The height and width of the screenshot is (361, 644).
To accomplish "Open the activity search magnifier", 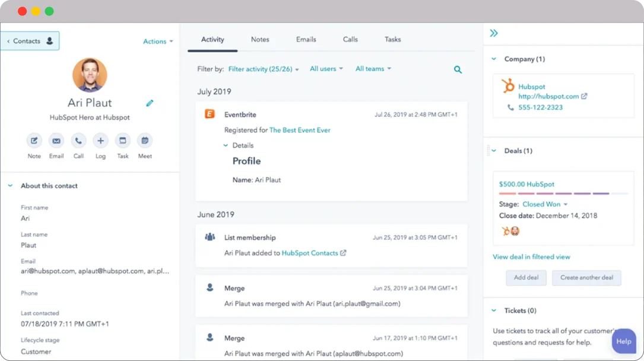I will 458,69.
